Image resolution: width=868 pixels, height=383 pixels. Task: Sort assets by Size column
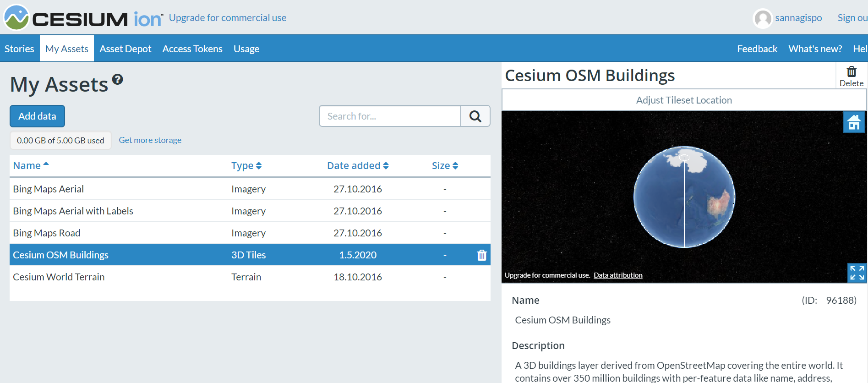tap(445, 166)
